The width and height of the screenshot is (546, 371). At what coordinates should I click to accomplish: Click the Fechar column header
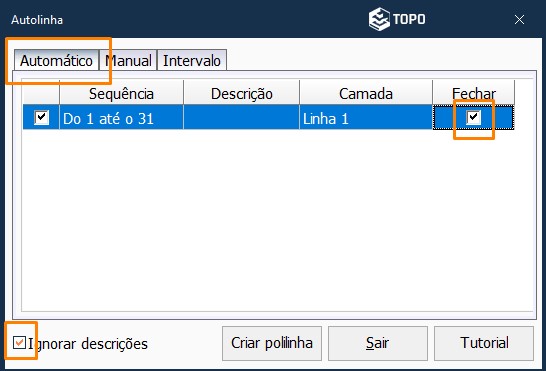[474, 93]
